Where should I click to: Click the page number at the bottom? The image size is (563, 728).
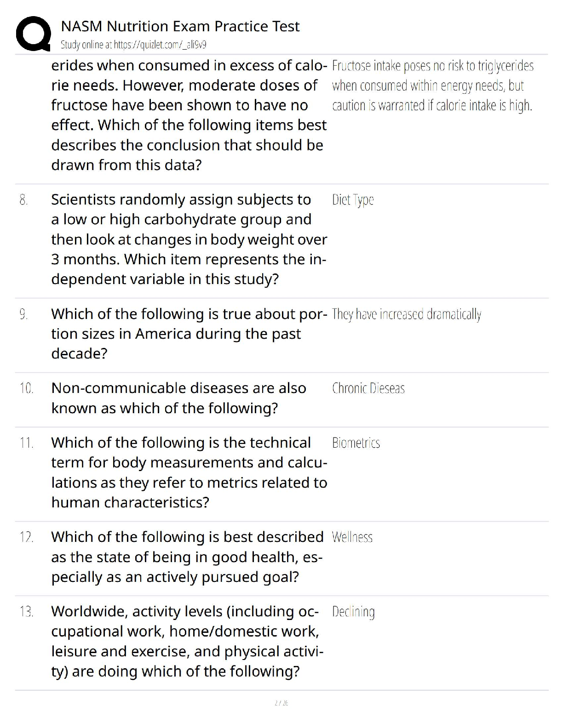pos(281,703)
